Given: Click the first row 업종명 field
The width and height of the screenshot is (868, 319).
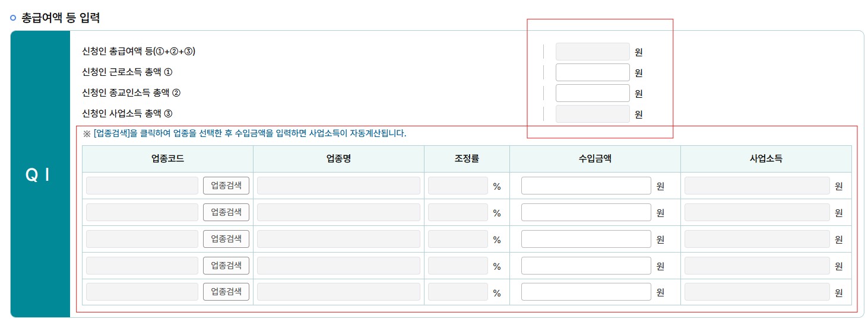Looking at the screenshot, I should 338,186.
